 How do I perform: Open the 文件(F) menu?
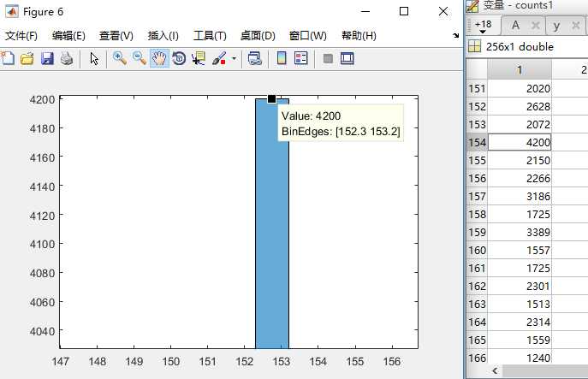click(21, 36)
